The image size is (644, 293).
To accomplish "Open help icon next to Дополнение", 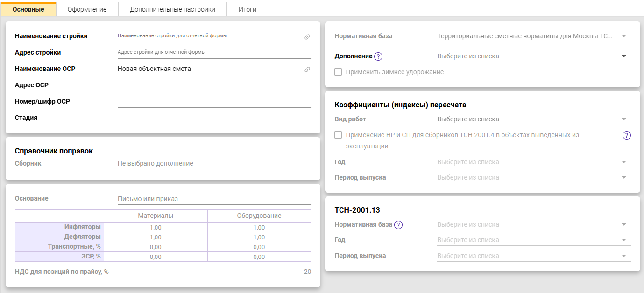I will [378, 56].
